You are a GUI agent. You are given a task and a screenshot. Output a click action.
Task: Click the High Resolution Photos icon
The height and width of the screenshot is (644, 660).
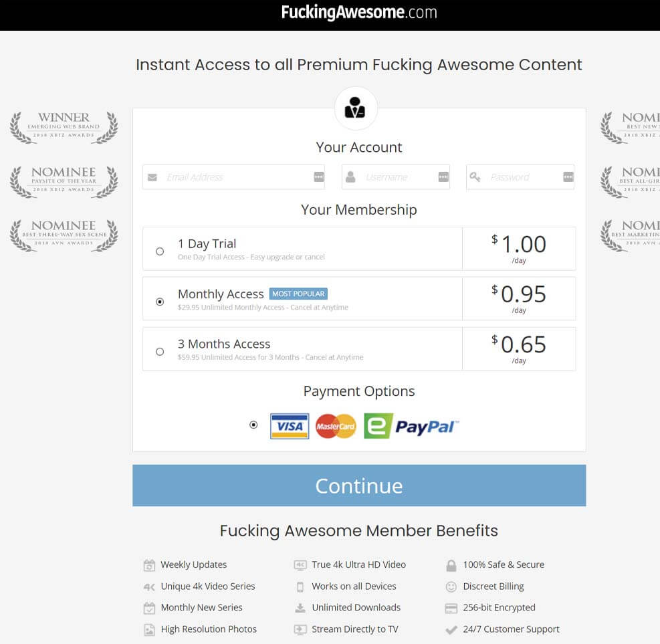click(149, 630)
